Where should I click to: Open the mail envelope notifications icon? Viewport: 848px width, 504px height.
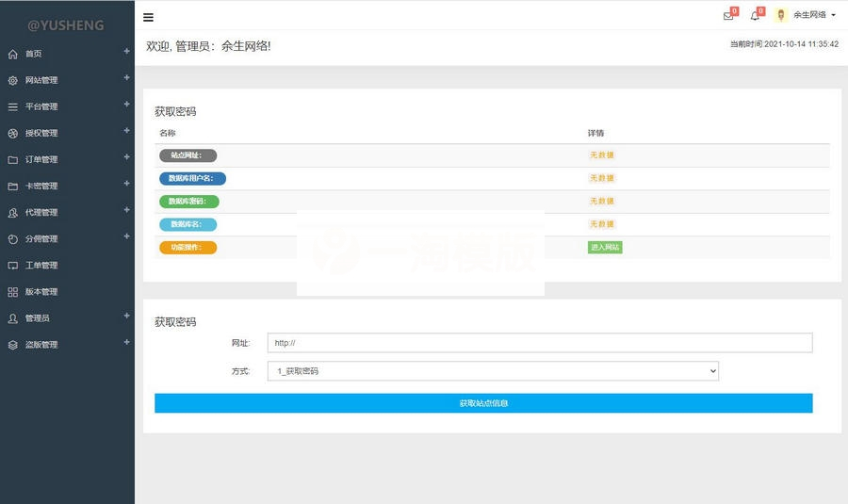(x=727, y=16)
